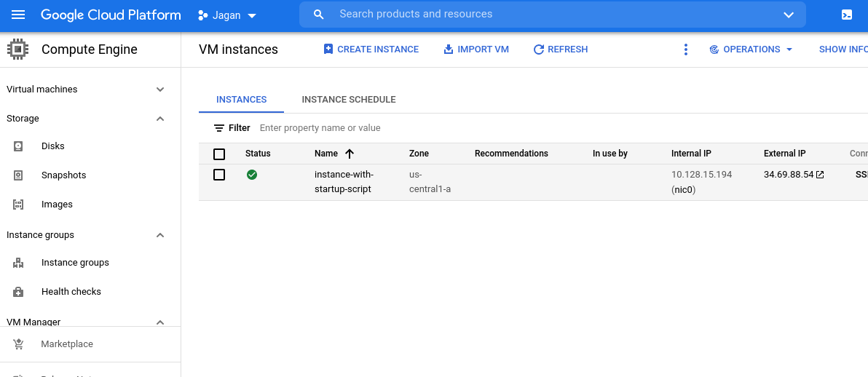
Task: Click the Zone column header
Action: point(419,154)
